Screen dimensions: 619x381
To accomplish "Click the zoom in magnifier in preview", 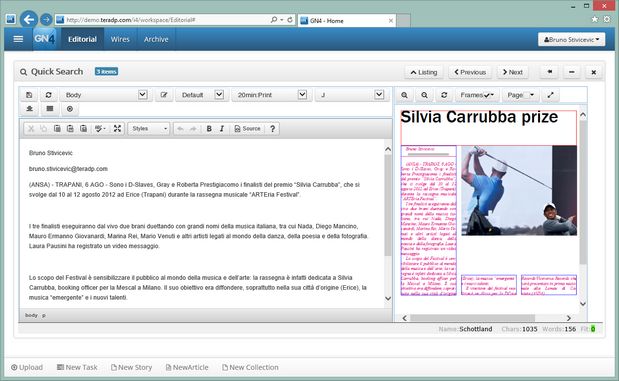I will [x=404, y=95].
